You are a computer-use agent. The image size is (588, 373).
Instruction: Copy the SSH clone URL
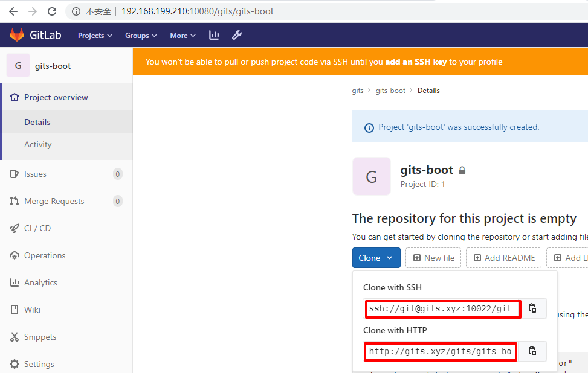[x=532, y=308]
